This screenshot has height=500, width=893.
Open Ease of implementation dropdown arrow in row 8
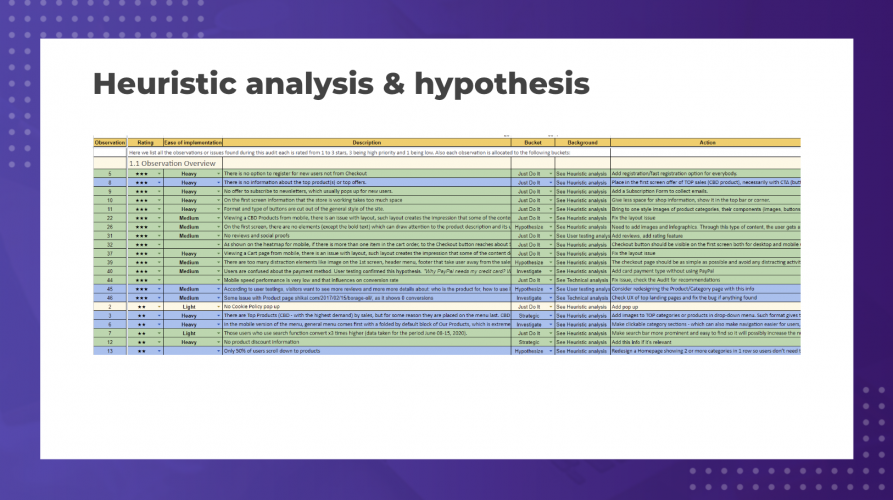point(218,183)
